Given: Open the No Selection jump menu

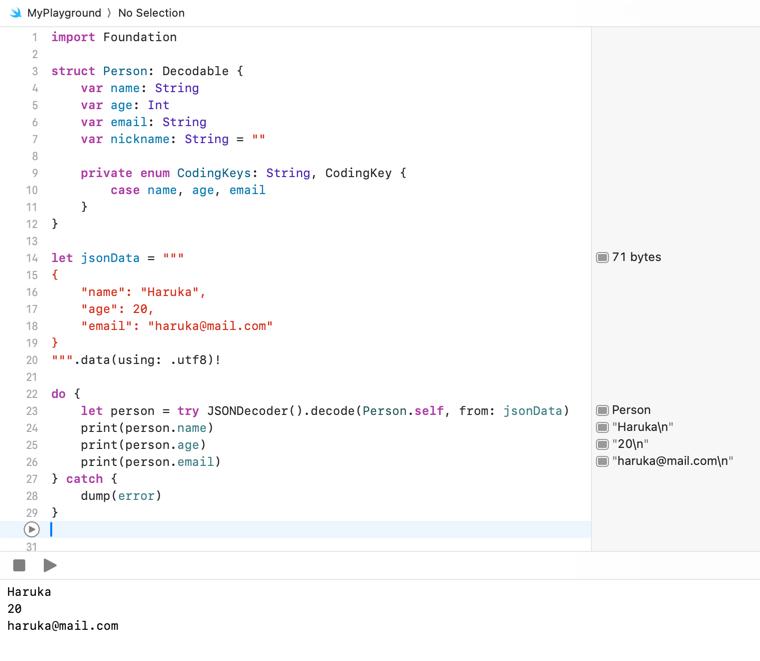Looking at the screenshot, I should 151,13.
